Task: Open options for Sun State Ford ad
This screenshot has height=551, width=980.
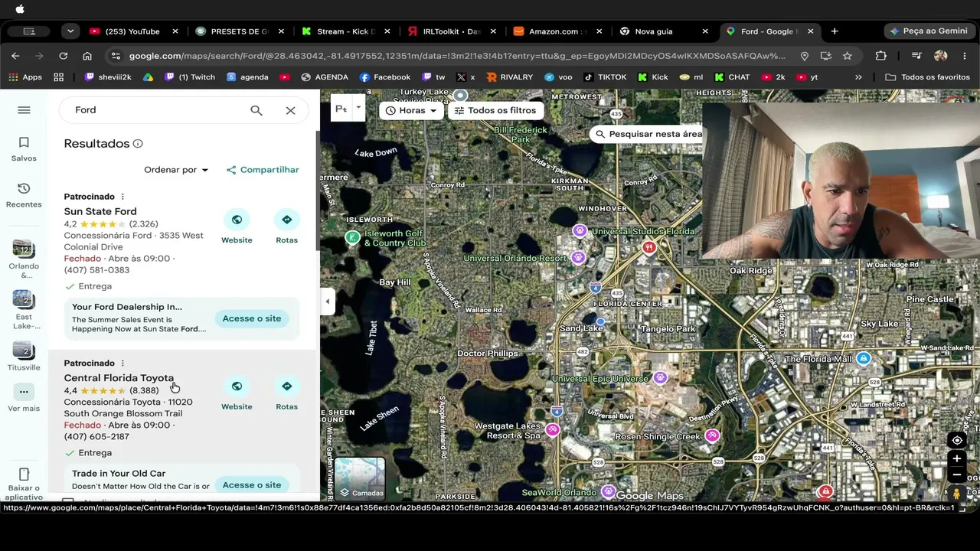Action: [122, 197]
